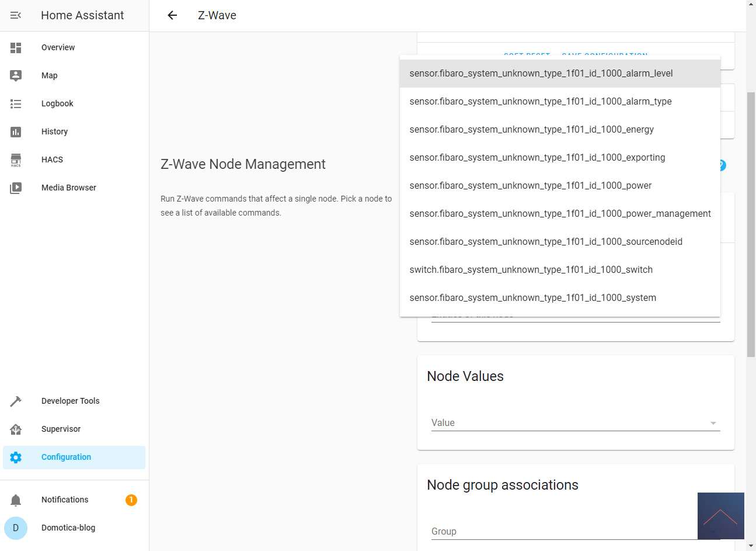Click the Logbook list icon
The image size is (756, 551).
pos(16,104)
